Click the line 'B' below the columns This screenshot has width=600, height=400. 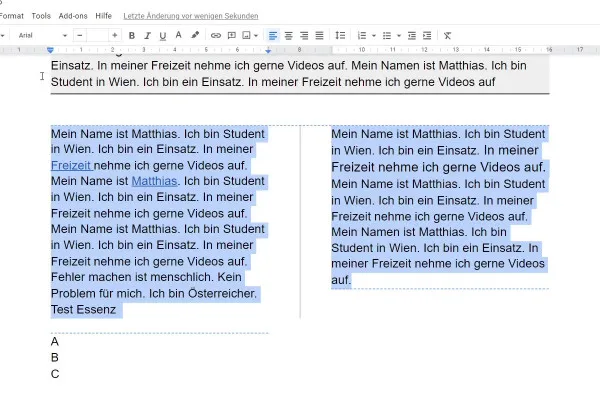55,358
